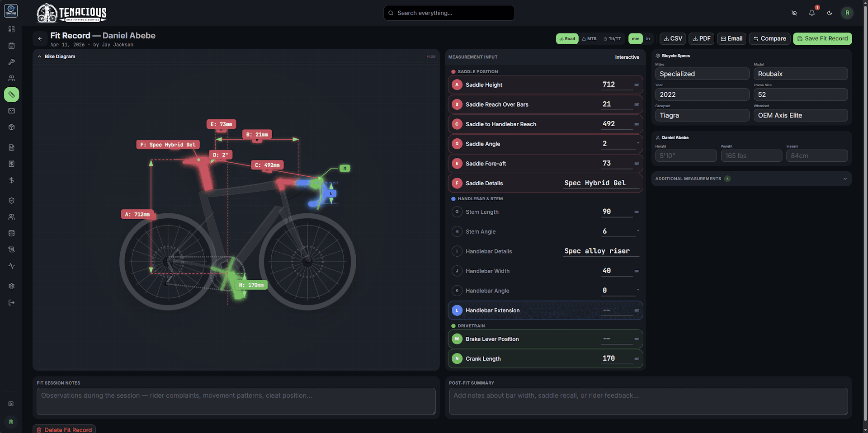Edit Saddle Details Spec Hybrid Gel
This screenshot has width=868, height=433.
coord(601,183)
